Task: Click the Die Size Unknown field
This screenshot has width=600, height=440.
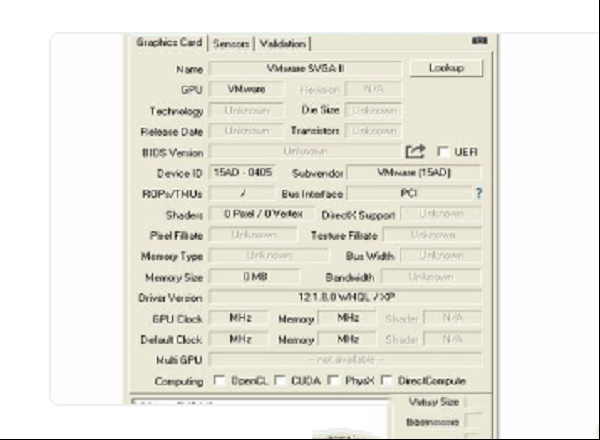Action: [373, 110]
